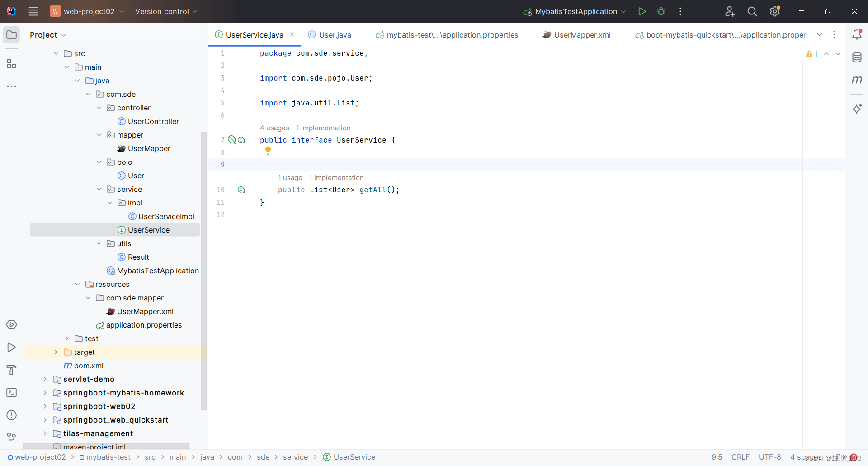Jump to next highlighted error arrow
This screenshot has height=466, width=868.
pyautogui.click(x=838, y=54)
